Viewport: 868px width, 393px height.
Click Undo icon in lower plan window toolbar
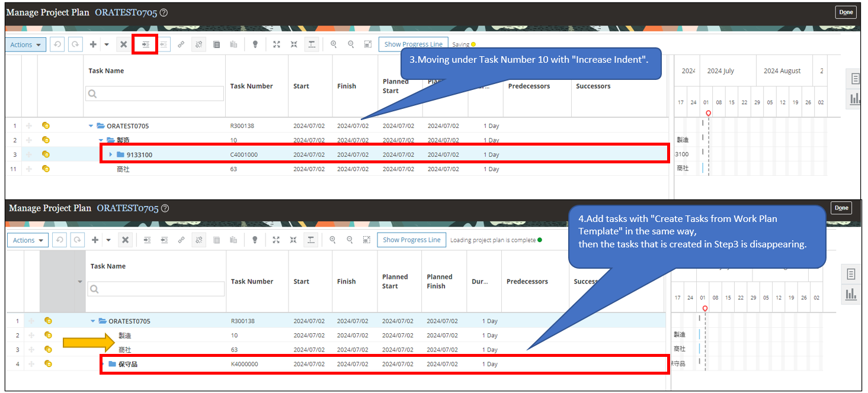coord(59,240)
